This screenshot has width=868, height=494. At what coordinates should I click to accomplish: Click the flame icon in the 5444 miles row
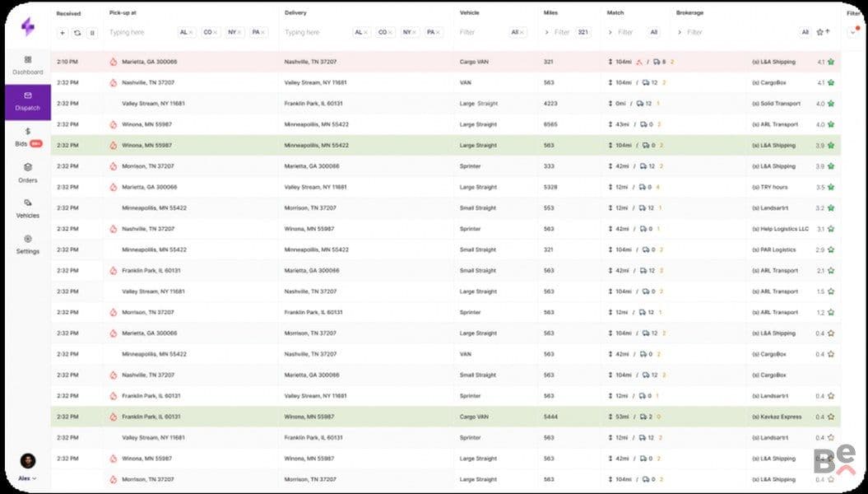(114, 417)
